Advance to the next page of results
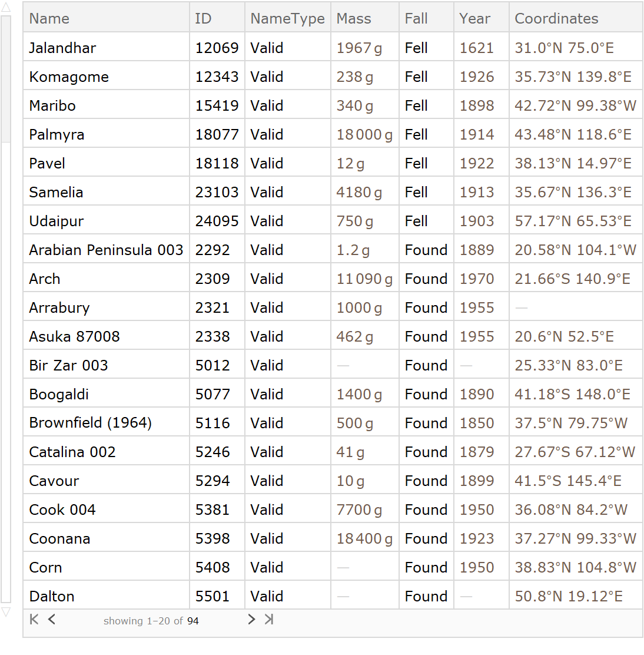The image size is (644, 655). click(x=251, y=619)
